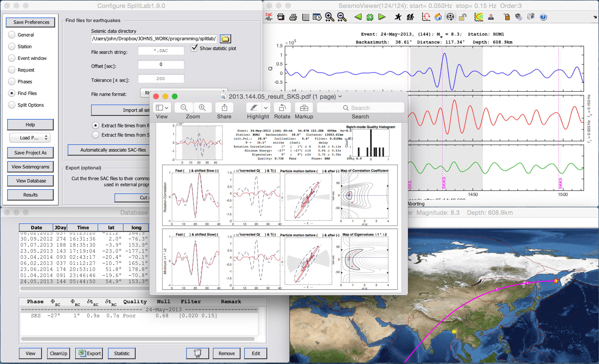Select the General radio button
This screenshot has width=599, height=364.
[x=12, y=35]
